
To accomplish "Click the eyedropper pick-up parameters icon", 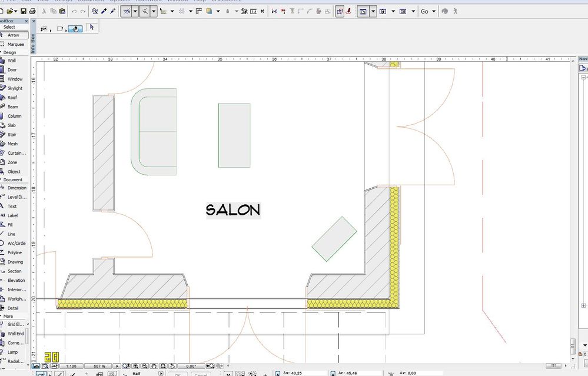I will pos(104,11).
